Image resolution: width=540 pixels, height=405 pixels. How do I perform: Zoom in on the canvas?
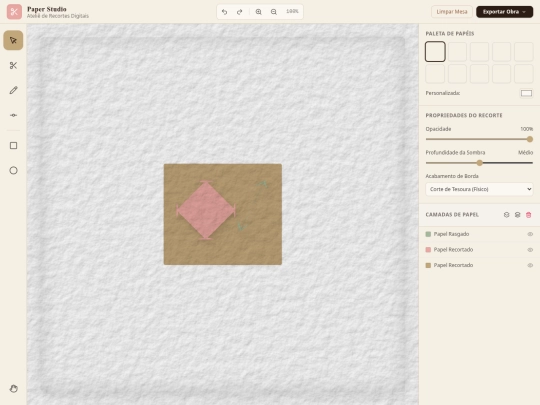click(259, 12)
